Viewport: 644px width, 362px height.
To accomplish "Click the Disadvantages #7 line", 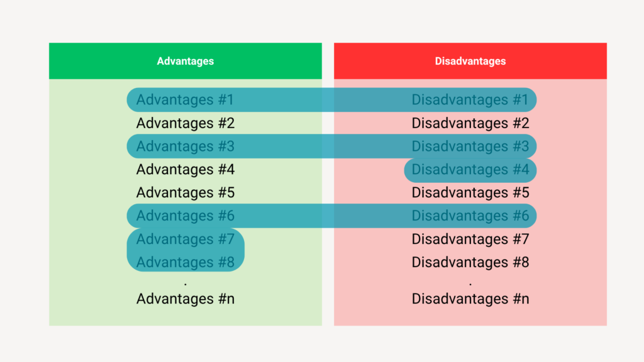I will click(x=470, y=239).
